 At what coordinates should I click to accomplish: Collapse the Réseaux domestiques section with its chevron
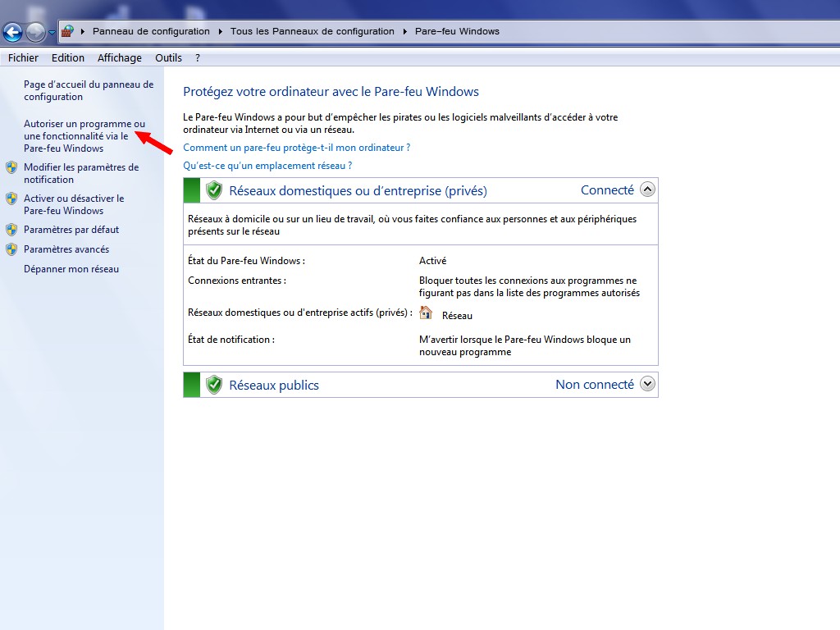pos(647,189)
